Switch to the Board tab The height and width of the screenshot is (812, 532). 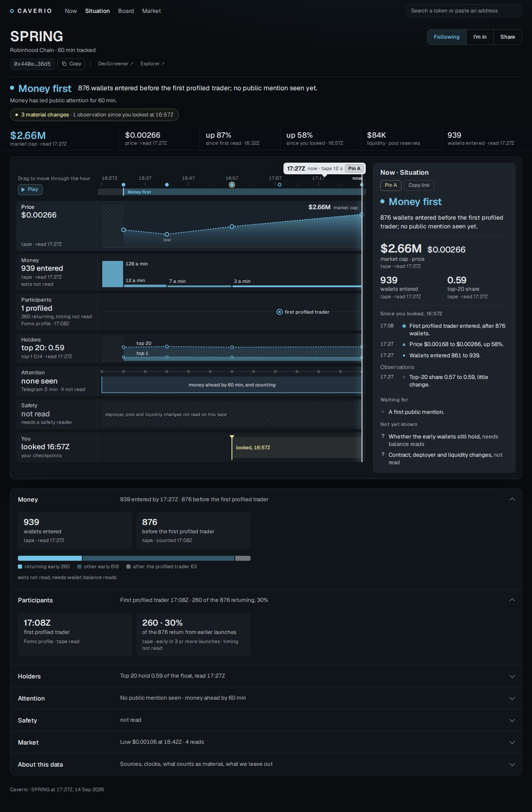[126, 11]
